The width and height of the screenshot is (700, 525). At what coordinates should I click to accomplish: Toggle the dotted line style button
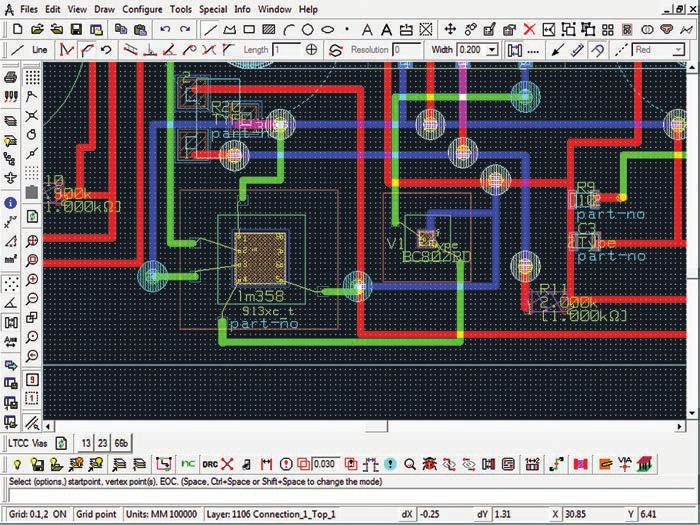point(533,51)
